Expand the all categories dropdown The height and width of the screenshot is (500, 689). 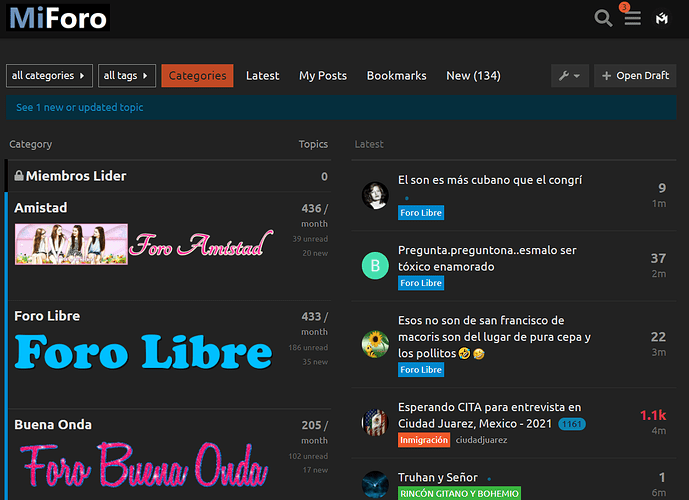click(x=50, y=76)
